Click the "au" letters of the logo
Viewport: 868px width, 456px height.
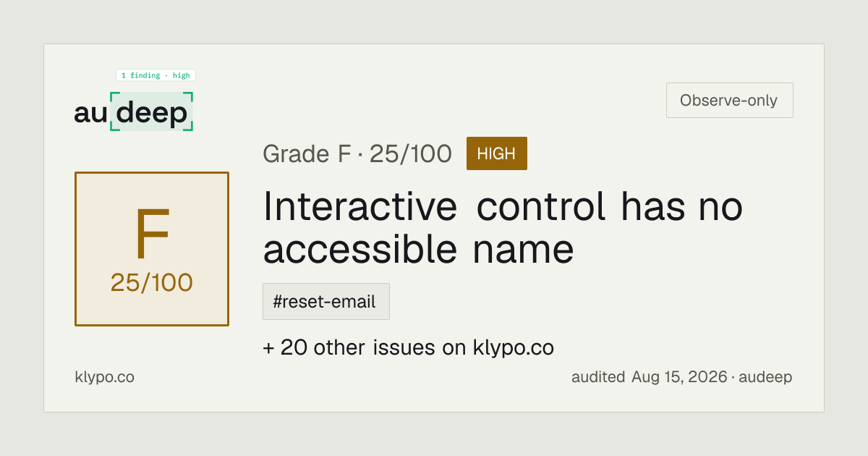click(x=91, y=114)
